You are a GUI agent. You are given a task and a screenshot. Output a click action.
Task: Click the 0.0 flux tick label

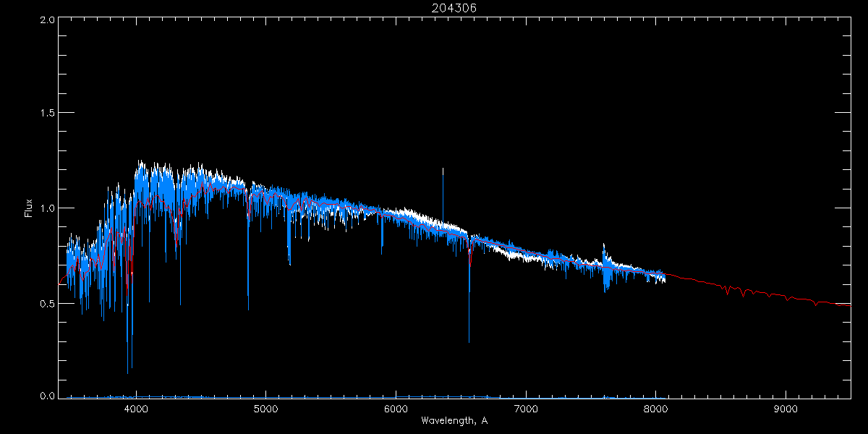pos(48,396)
